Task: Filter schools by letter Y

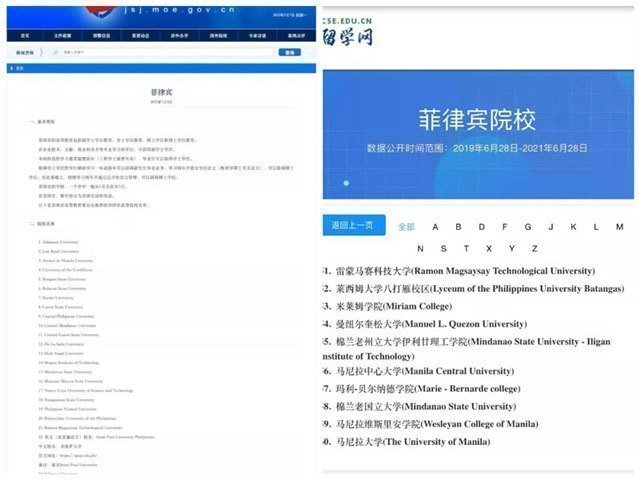Action: pos(512,248)
